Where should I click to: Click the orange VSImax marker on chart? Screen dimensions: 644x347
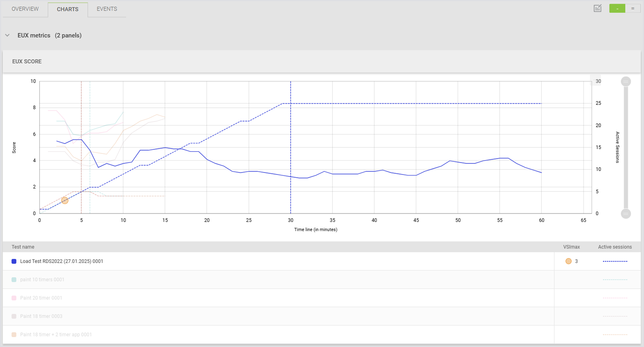point(65,200)
